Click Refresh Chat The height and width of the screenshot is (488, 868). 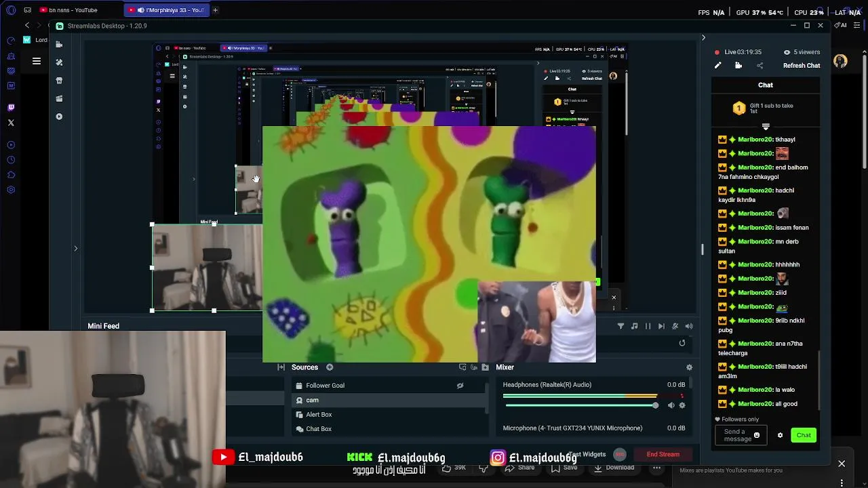coord(802,66)
